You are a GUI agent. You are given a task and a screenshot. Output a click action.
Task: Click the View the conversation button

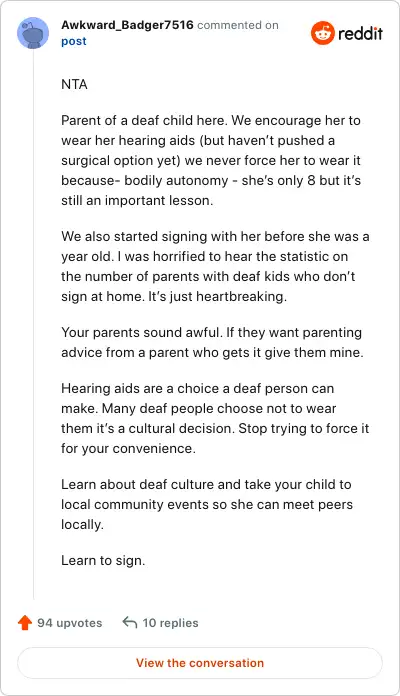(200, 663)
